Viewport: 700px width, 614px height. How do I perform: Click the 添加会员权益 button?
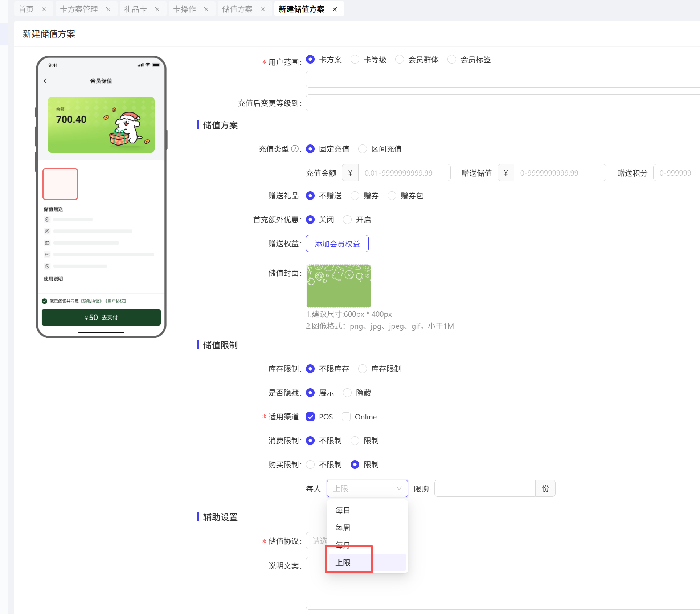[x=337, y=243]
